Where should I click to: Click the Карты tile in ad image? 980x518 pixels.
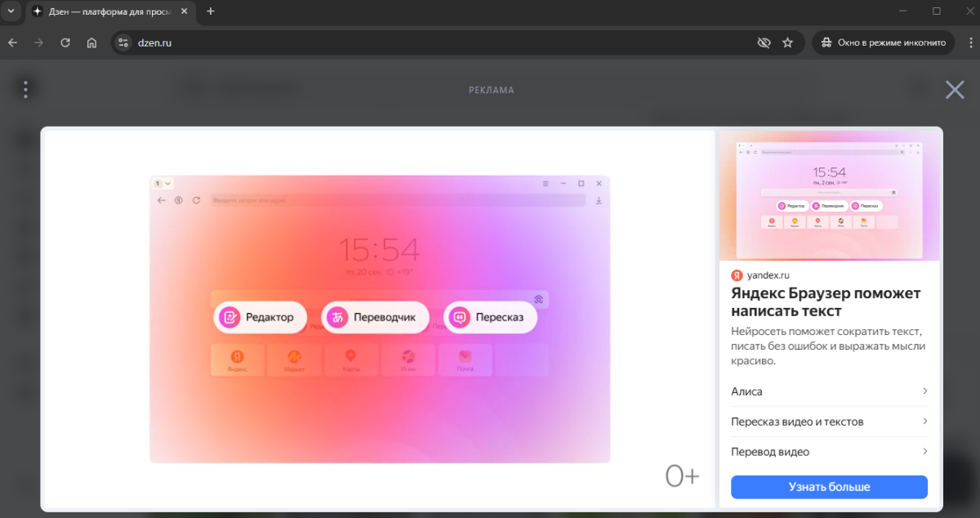(351, 359)
